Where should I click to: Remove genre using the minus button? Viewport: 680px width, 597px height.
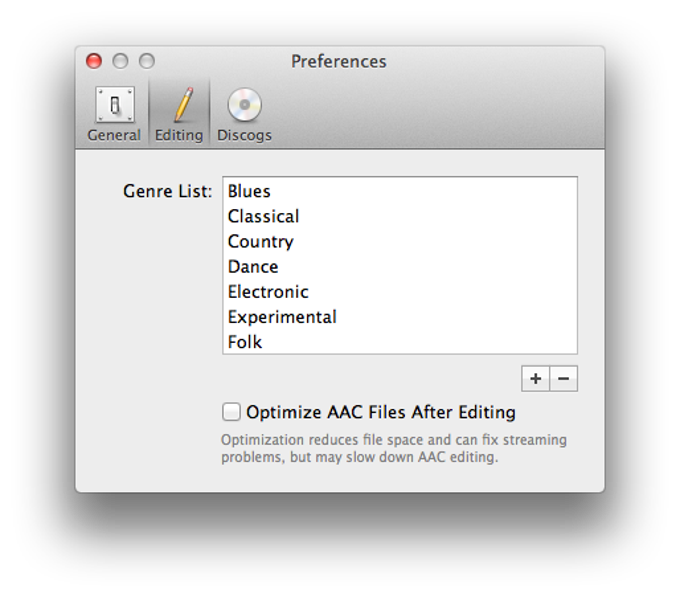tap(564, 378)
